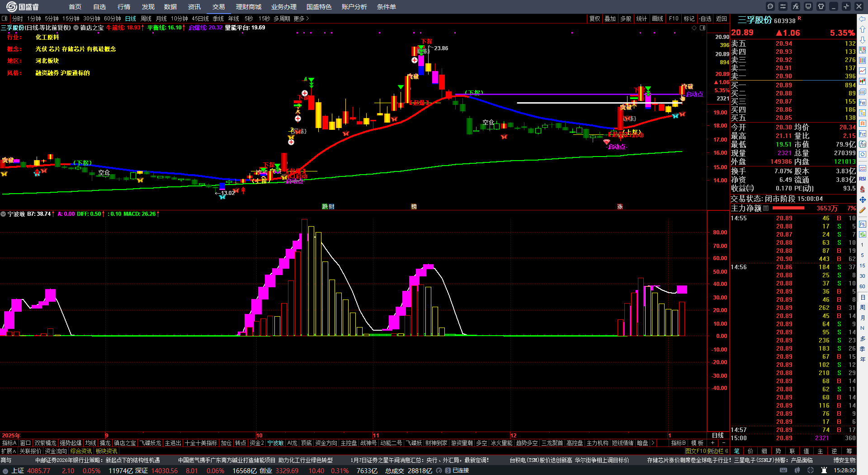Open the 笔 tick detail button
The image size is (868, 475).
tap(736, 451)
